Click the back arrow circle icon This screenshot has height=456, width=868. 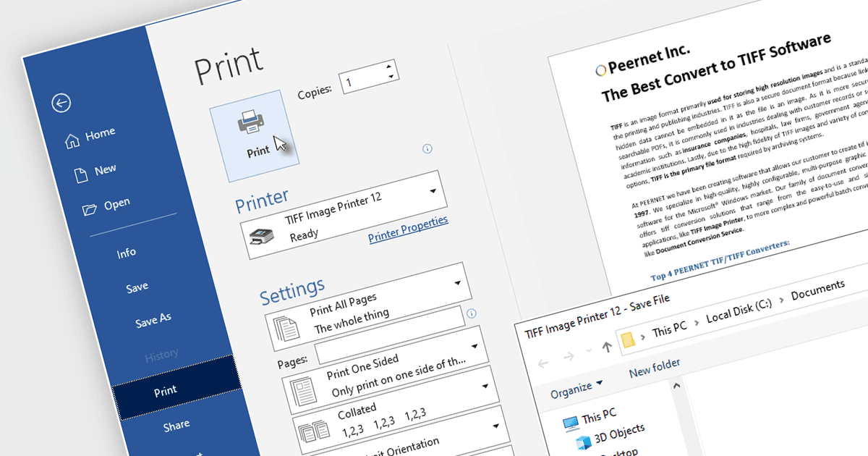pyautogui.click(x=61, y=104)
